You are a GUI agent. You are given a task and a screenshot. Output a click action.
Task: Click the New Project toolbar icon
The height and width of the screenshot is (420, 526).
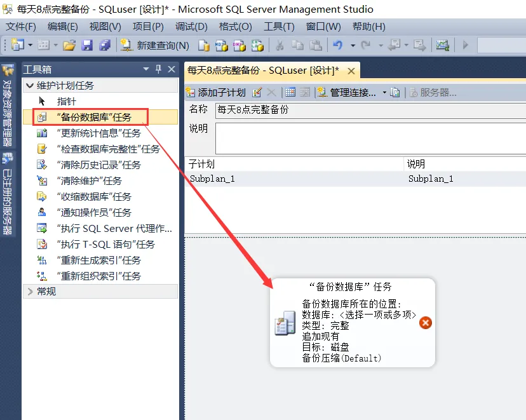[17, 44]
